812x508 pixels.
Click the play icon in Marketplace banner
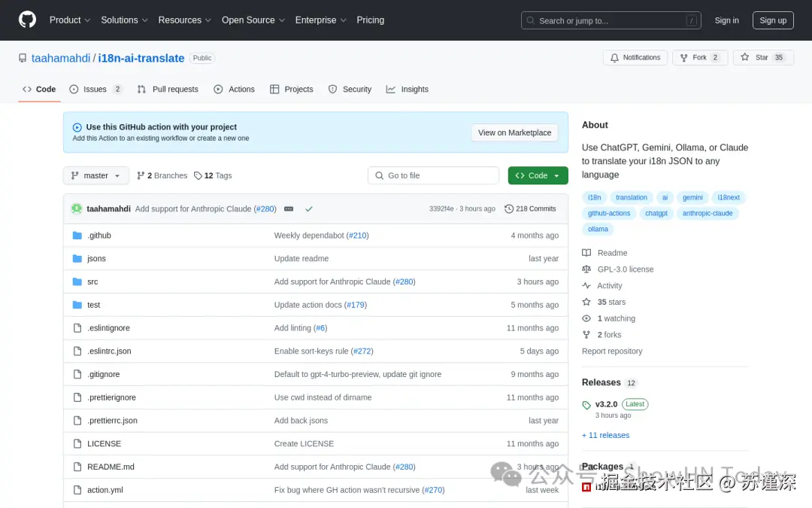point(77,127)
